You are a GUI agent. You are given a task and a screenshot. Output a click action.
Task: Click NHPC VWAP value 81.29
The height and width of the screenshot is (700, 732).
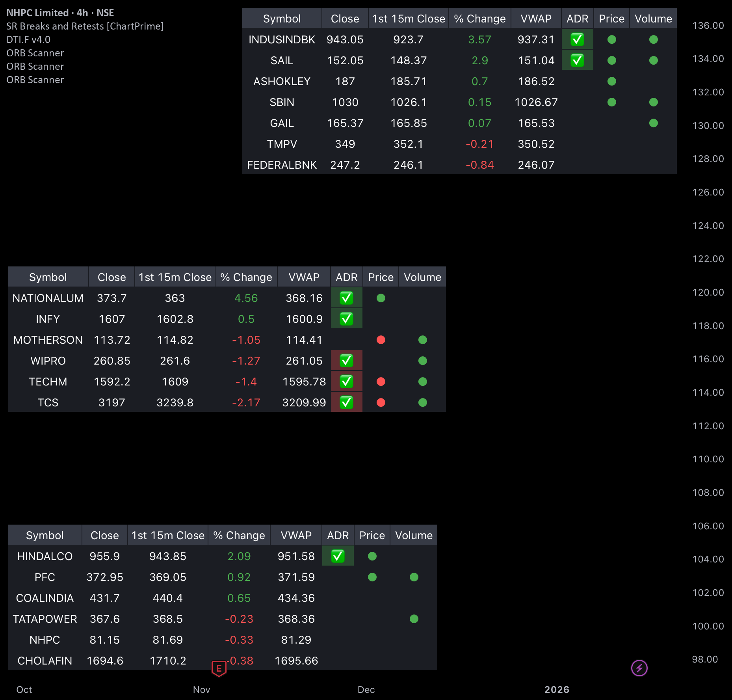pos(296,640)
